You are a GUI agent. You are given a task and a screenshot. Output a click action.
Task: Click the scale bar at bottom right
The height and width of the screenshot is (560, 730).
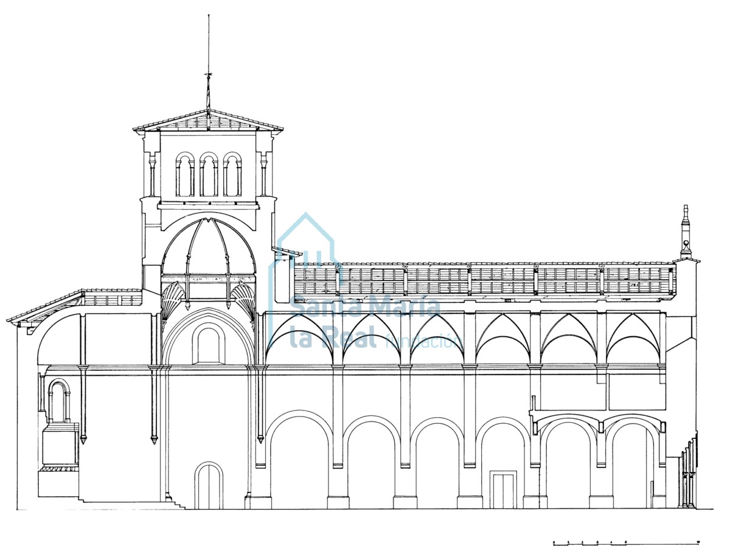click(x=625, y=542)
